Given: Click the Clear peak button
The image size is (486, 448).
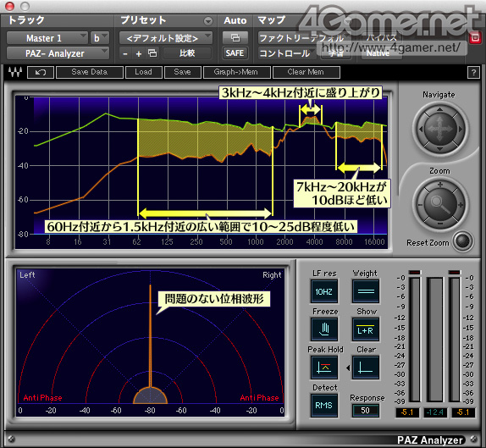Looking at the screenshot, I should (366, 368).
